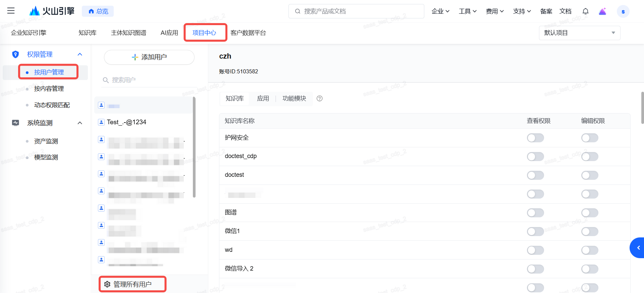Enable 编辑权限 for doctest_cdp
644x293 pixels.
coord(590,157)
